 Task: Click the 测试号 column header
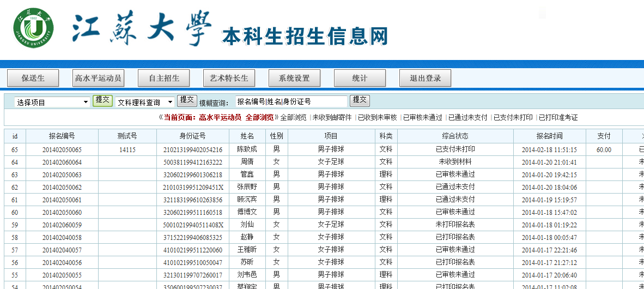click(127, 136)
